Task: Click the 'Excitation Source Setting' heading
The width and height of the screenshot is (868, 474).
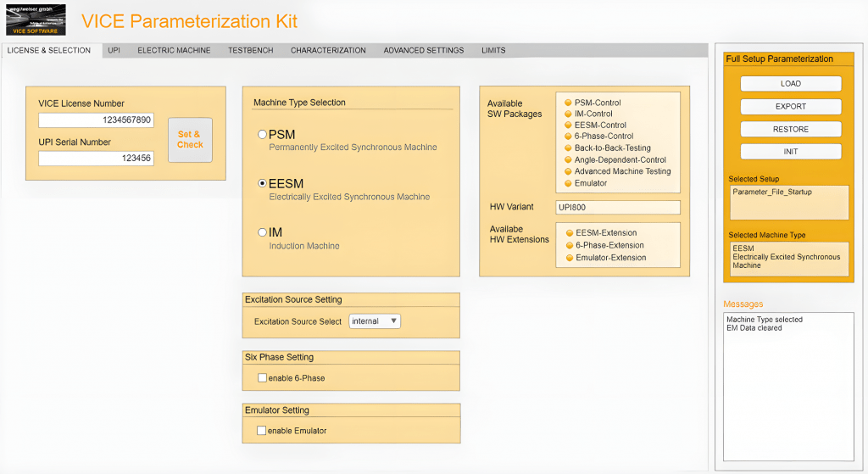Action: click(x=293, y=299)
